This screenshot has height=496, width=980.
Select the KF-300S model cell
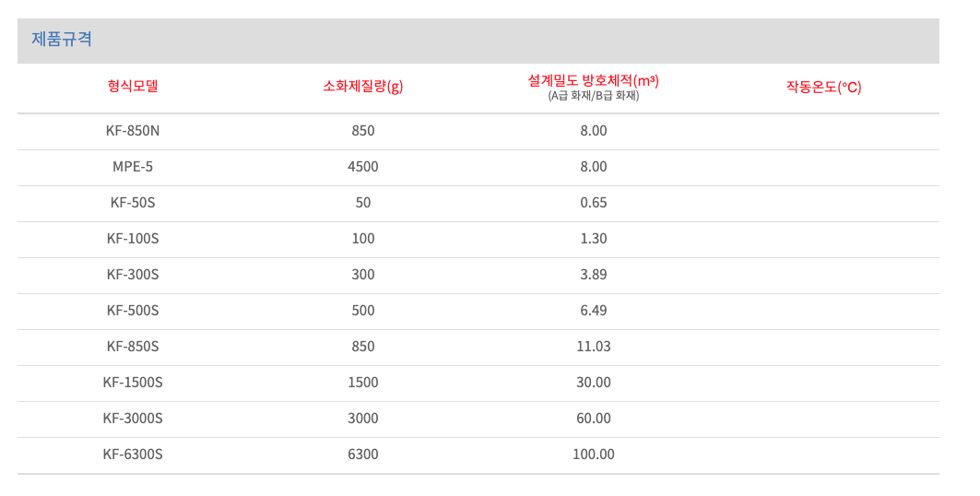133,275
